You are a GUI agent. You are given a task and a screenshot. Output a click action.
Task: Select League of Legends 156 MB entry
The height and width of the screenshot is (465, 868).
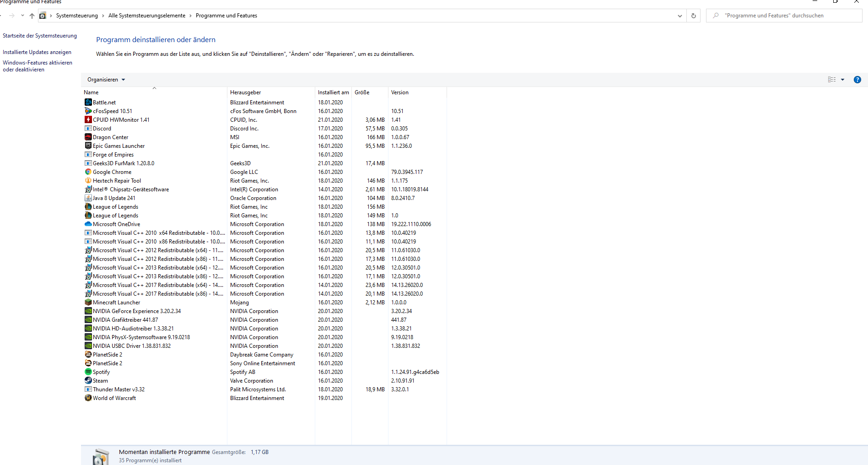pos(264,206)
